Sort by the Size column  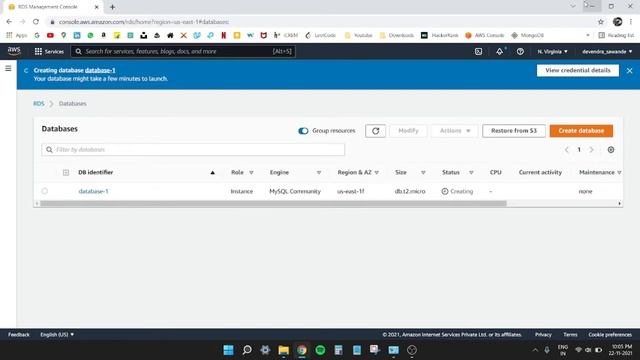coord(423,173)
